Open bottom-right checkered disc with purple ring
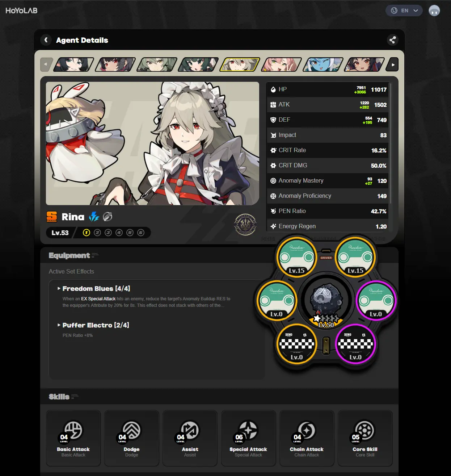This screenshot has height=476, width=451. (x=356, y=344)
